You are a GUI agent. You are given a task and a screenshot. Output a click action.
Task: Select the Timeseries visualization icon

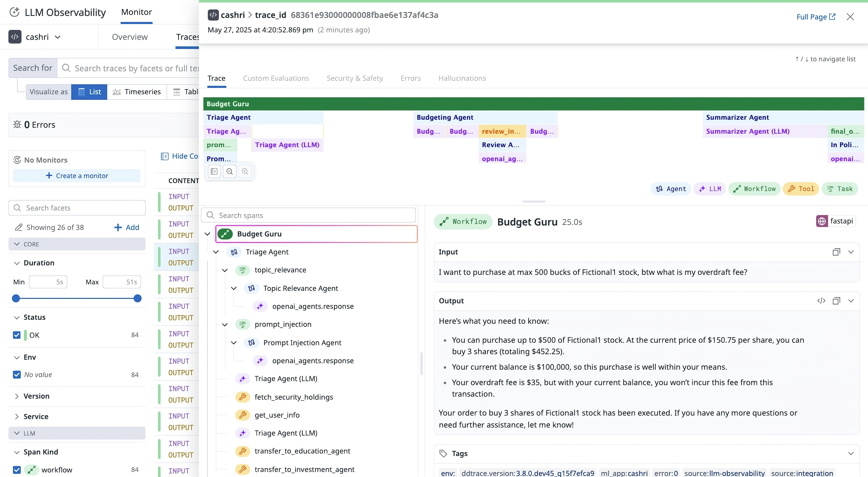click(116, 91)
